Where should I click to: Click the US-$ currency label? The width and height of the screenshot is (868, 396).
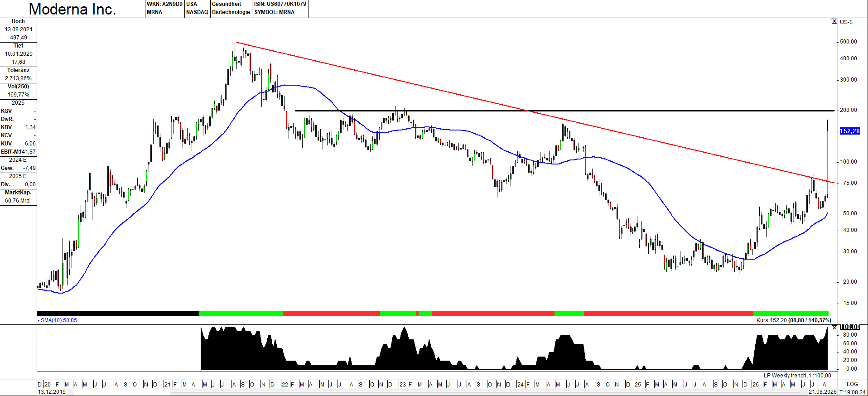[846, 22]
